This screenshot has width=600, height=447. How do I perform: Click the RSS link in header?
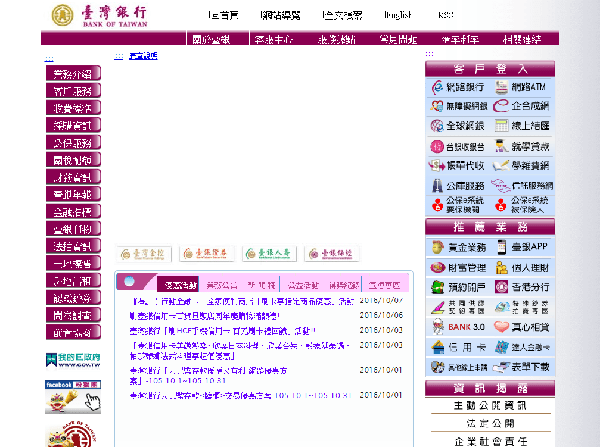coord(446,15)
